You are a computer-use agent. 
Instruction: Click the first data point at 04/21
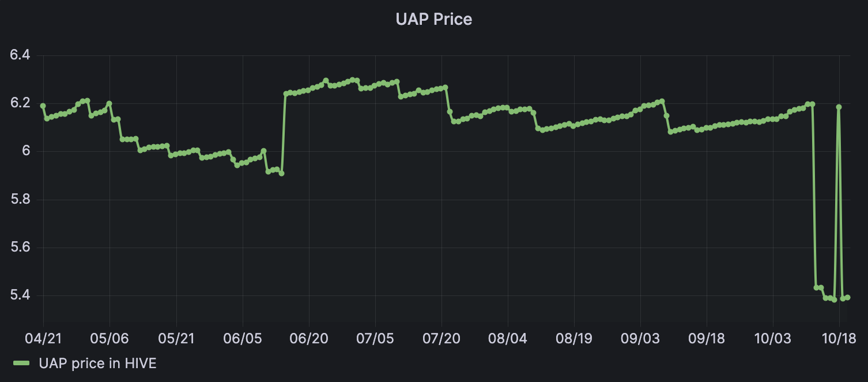pyautogui.click(x=43, y=106)
